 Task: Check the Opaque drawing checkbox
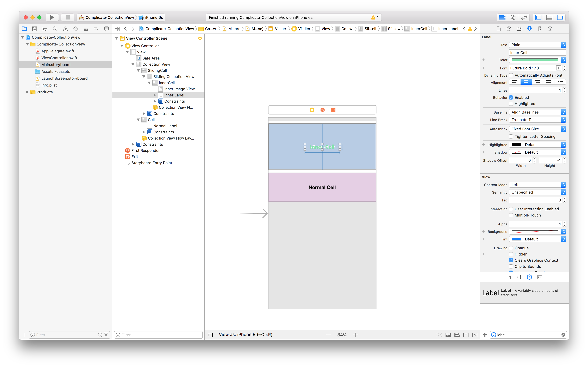[x=511, y=248]
